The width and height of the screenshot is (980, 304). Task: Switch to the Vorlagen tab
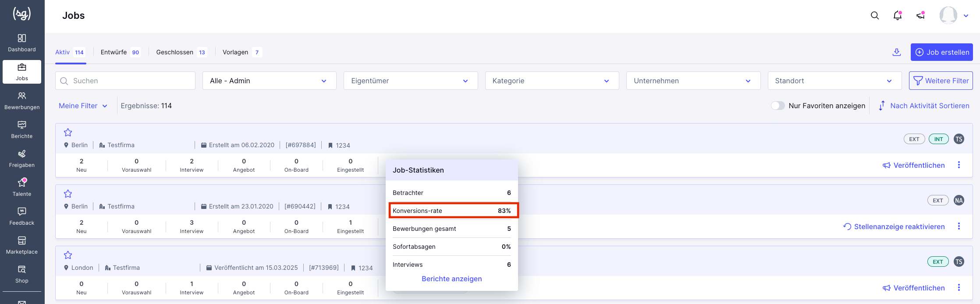pyautogui.click(x=242, y=52)
